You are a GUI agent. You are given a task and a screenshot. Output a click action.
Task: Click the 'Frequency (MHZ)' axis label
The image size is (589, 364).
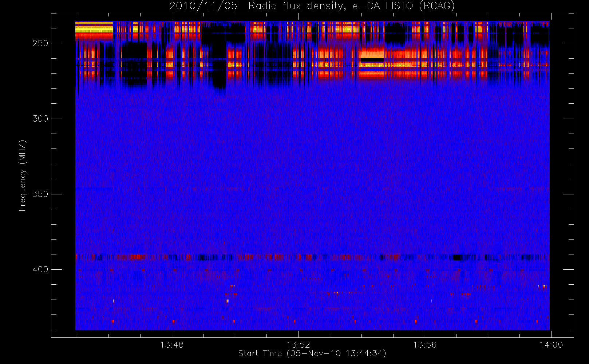[22, 175]
